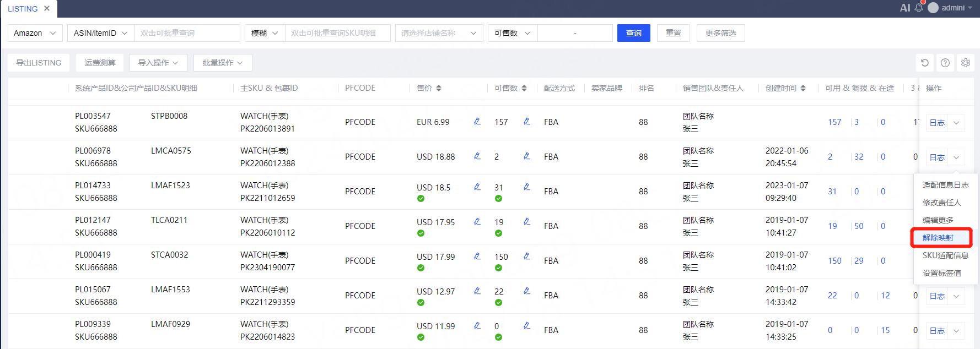Edit price EUR 6.99 pencil icon
Viewport: 980px width, 349px height.
(477, 122)
